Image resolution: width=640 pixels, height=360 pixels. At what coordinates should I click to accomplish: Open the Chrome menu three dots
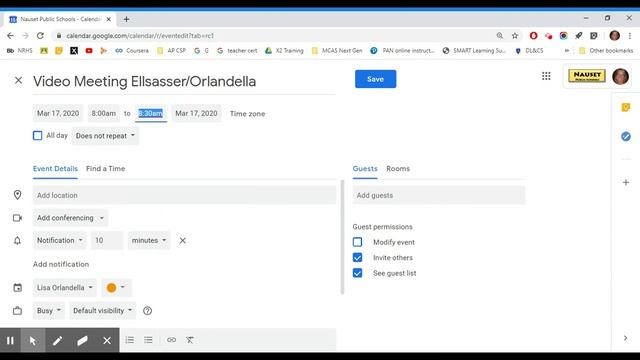630,36
